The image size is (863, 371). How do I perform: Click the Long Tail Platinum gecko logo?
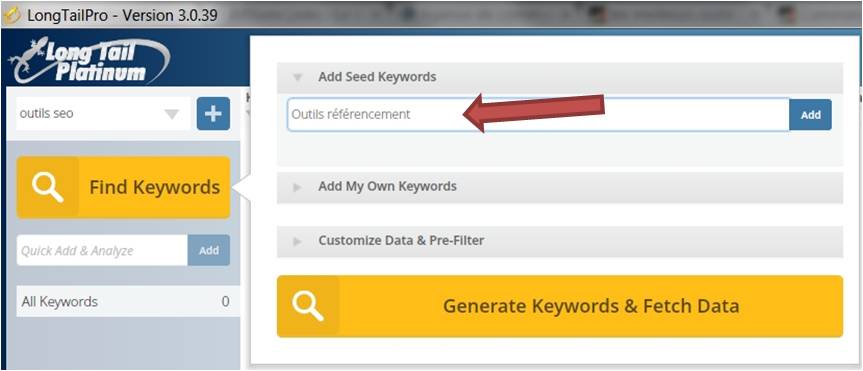[89, 60]
